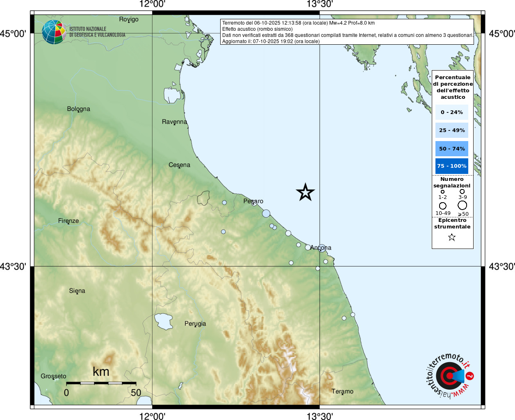The image size is (515, 420).
Task: Click the report circle over Ancona
Action: 322,248
